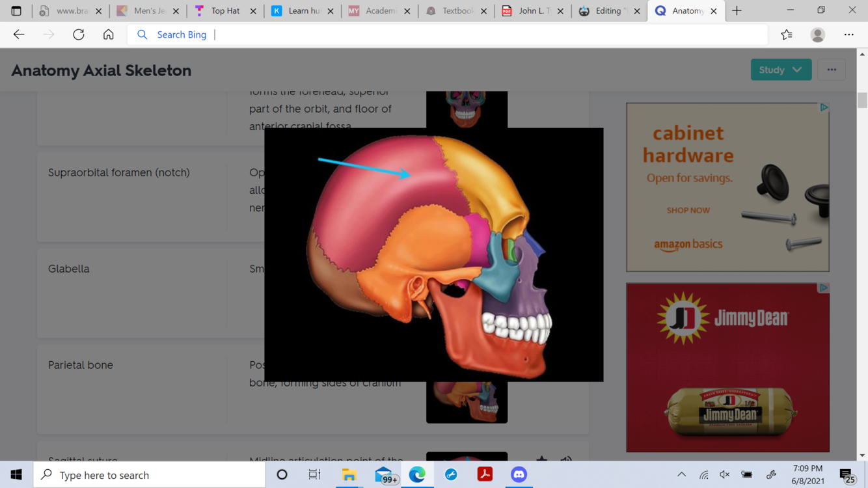Open the cabinet hardware ad info icon

coord(824,107)
